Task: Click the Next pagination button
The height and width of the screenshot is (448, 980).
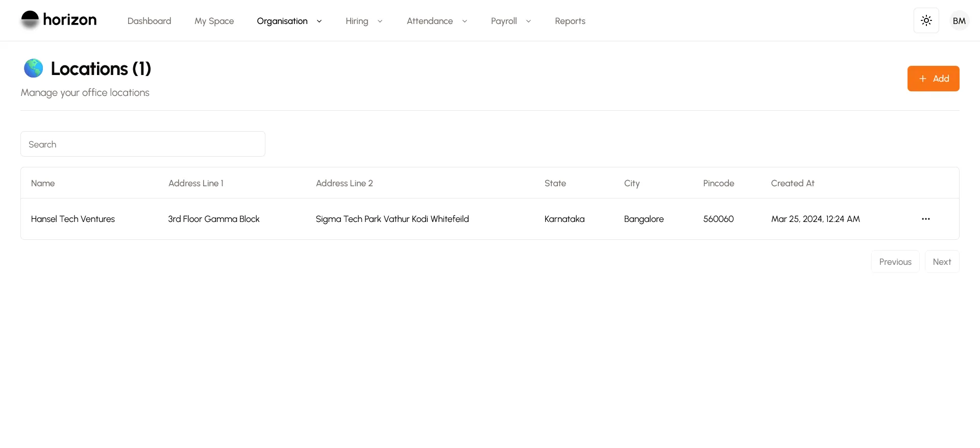Action: click(942, 262)
